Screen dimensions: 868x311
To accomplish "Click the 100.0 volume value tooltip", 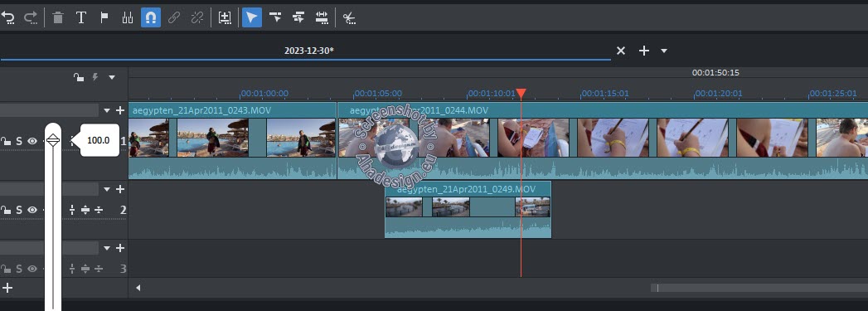I will 99,140.
